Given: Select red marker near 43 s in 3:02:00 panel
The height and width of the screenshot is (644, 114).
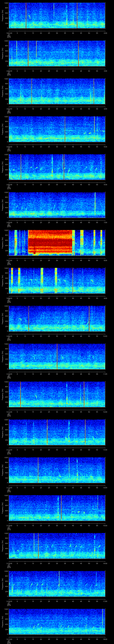Looking at the screenshot, I should [78, 54].
